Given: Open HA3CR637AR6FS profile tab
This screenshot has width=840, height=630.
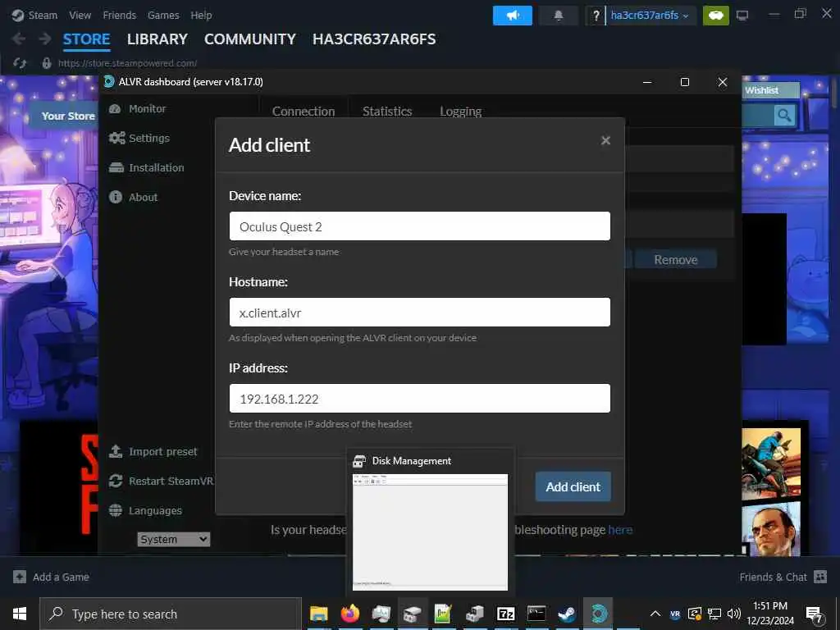Looking at the screenshot, I should point(374,39).
